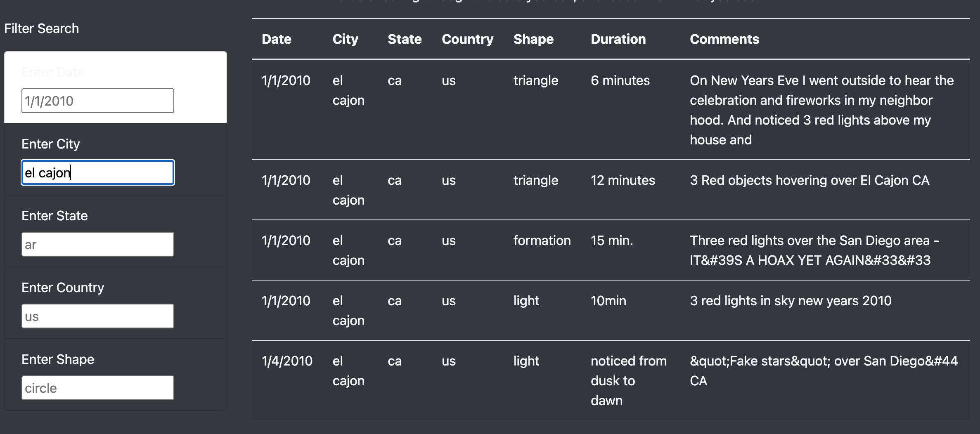This screenshot has height=434, width=980.
Task: Click the Shape column header
Action: [x=533, y=39]
